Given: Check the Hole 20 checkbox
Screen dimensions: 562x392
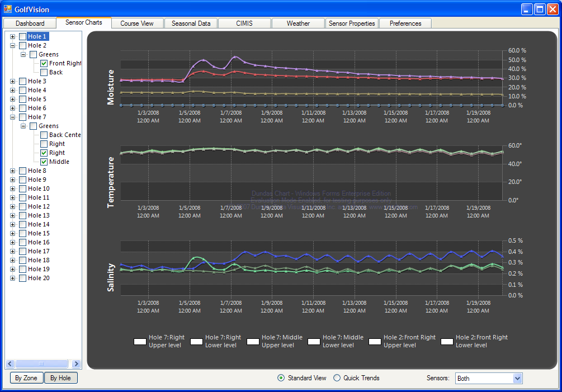Looking at the screenshot, I should point(22,278).
